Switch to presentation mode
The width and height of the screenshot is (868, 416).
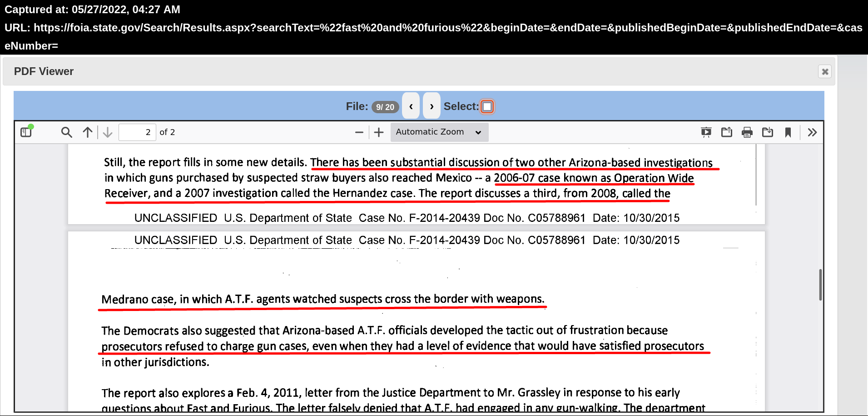point(706,132)
